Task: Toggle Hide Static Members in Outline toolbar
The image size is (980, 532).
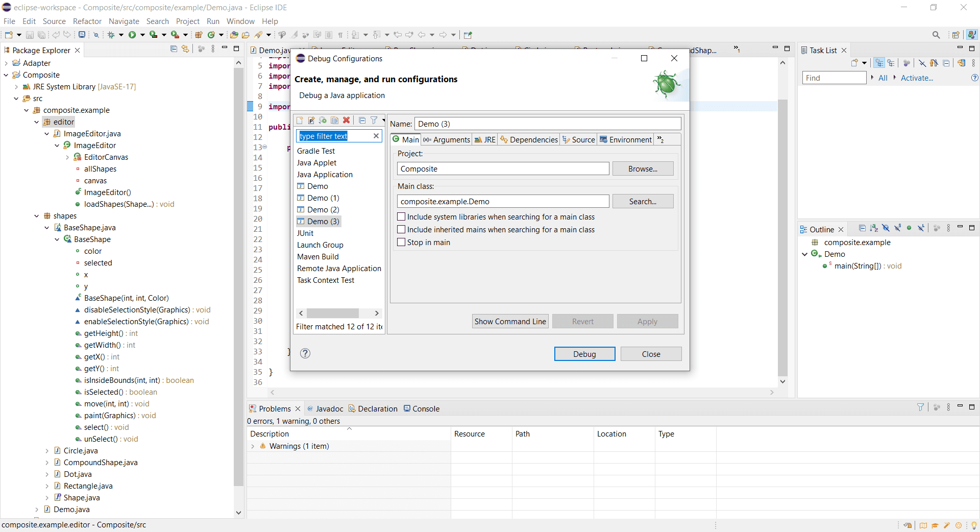Action: [x=897, y=228]
